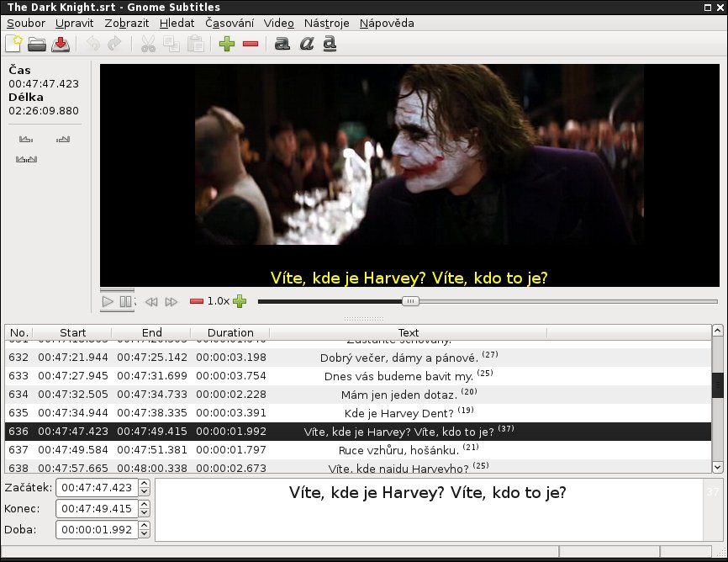
Task: Set subtitle start and end from video
Action: click(x=26, y=160)
